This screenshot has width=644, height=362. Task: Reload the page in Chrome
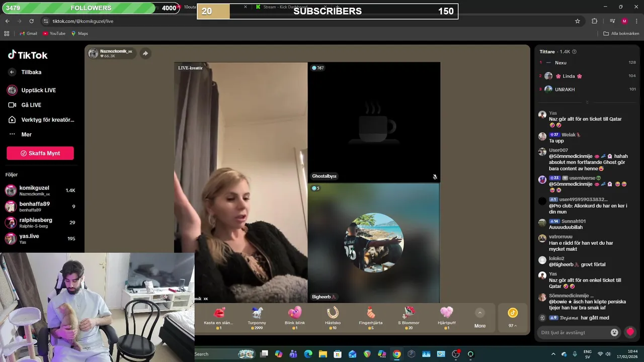(31, 21)
